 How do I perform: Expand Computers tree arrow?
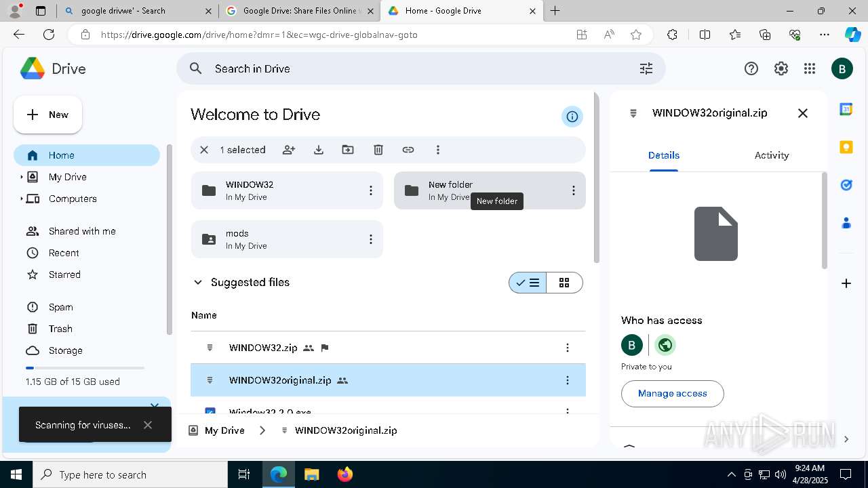[21, 199]
